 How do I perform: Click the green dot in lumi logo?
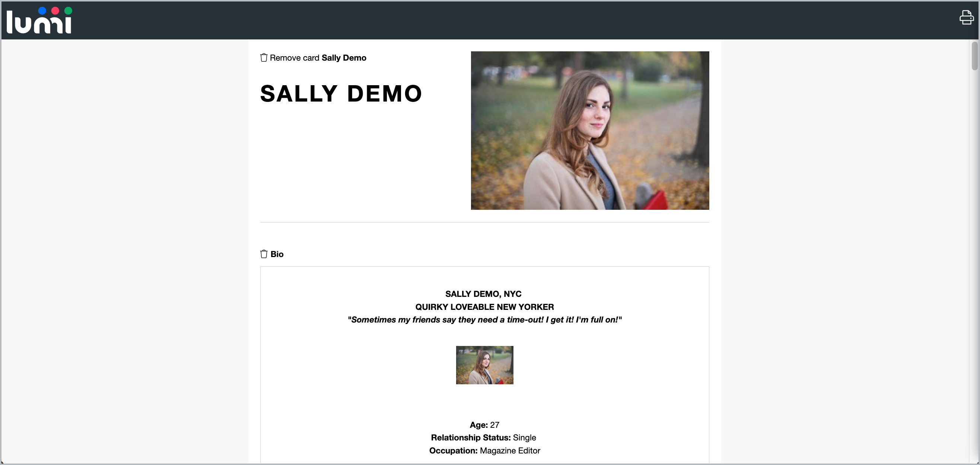[x=68, y=11]
